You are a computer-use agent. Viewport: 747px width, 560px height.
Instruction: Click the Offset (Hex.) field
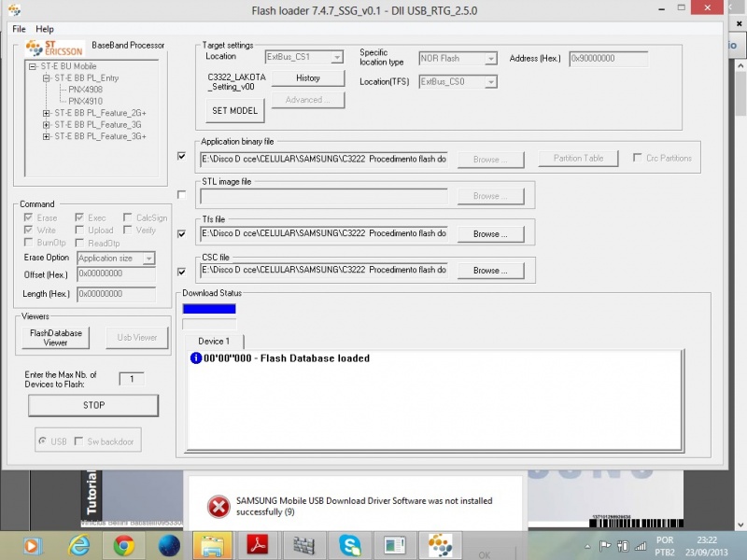coord(116,273)
